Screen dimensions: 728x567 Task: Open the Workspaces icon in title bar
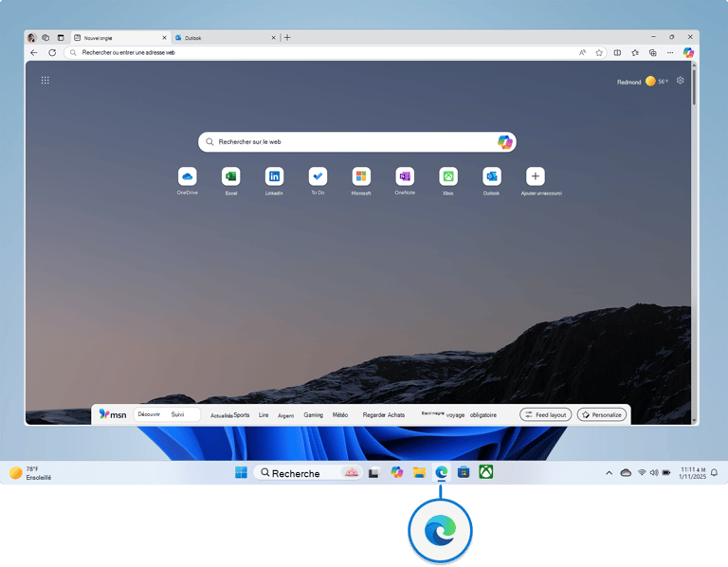pyautogui.click(x=45, y=38)
